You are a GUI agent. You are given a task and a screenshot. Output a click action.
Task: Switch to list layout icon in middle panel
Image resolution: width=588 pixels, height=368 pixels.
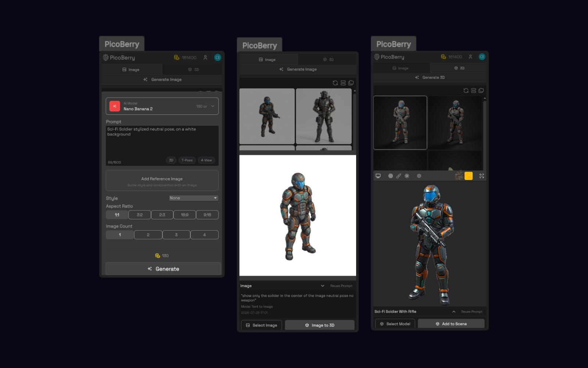pyautogui.click(x=343, y=83)
